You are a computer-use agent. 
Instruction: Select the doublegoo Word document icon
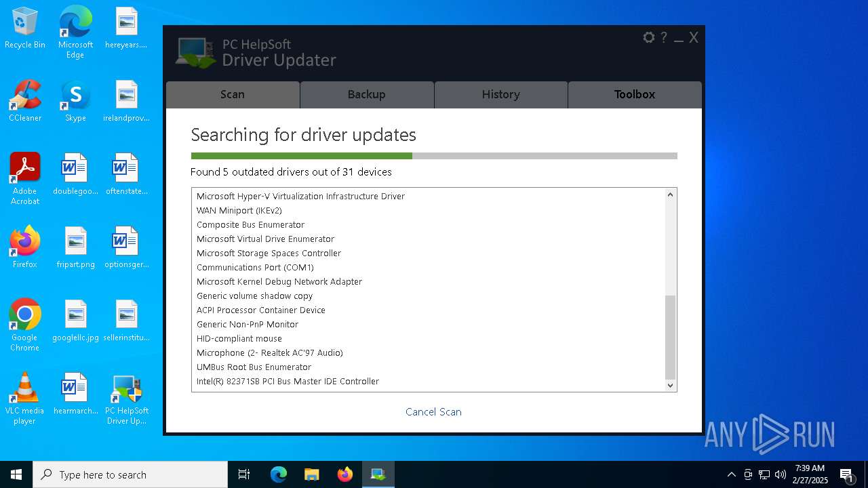pyautogui.click(x=75, y=175)
